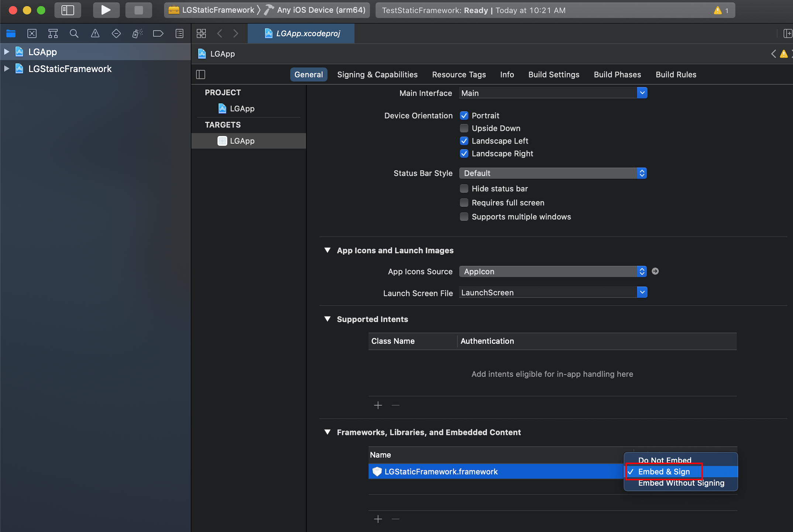Click the related items grid icon

tap(201, 34)
